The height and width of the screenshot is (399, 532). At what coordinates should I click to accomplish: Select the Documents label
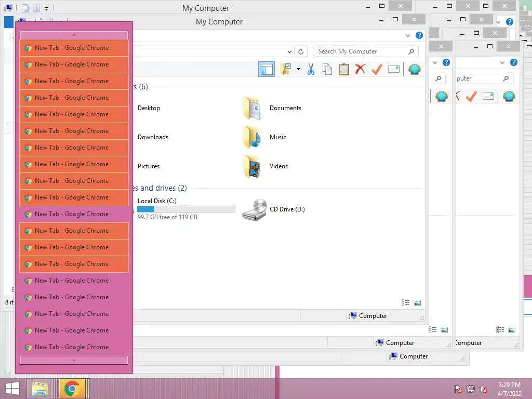285,108
